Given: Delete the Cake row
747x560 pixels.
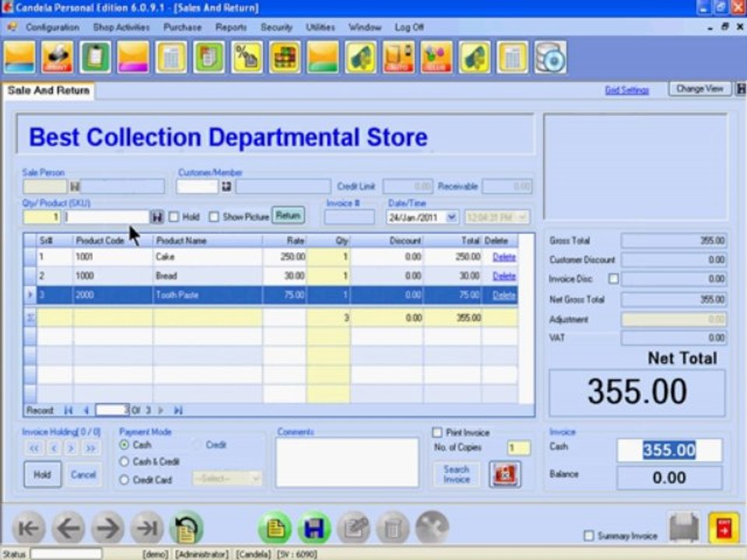Looking at the screenshot, I should click(504, 257).
